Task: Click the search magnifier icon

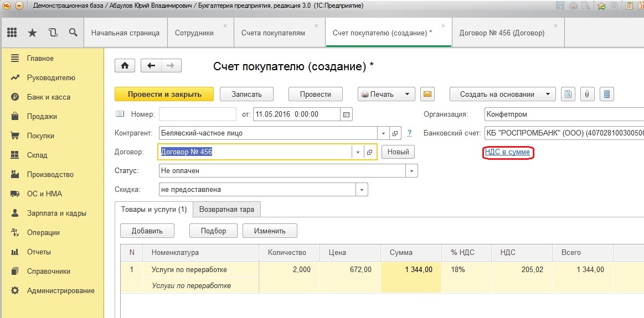Action: pos(73,33)
